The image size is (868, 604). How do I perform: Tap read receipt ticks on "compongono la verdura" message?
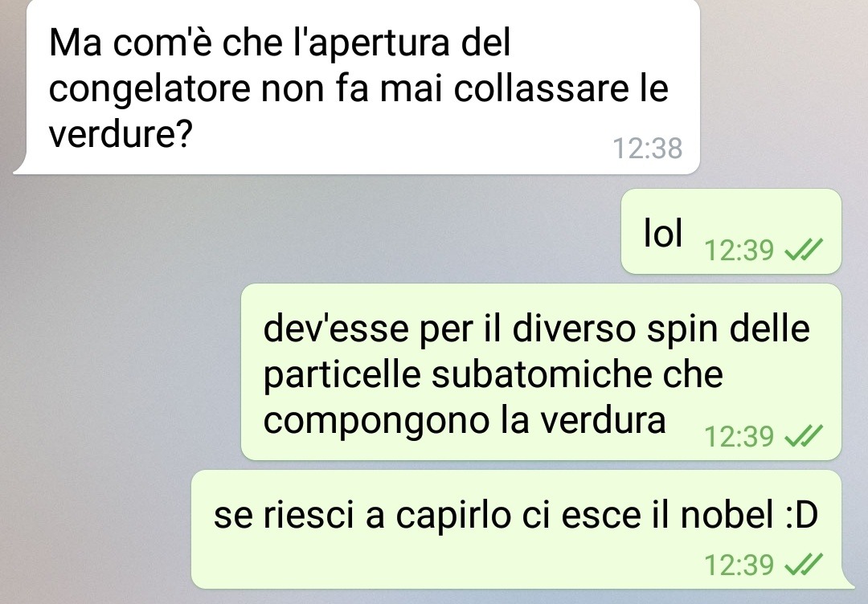(804, 436)
